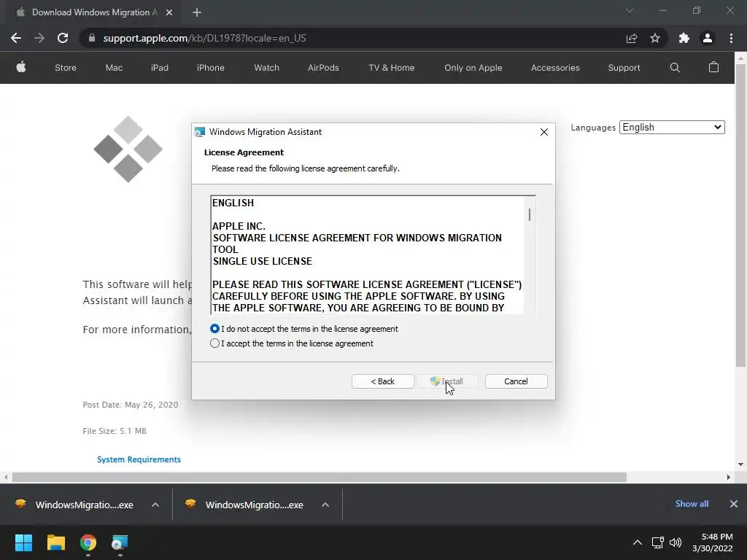Open the Apple site search icon

675,68
